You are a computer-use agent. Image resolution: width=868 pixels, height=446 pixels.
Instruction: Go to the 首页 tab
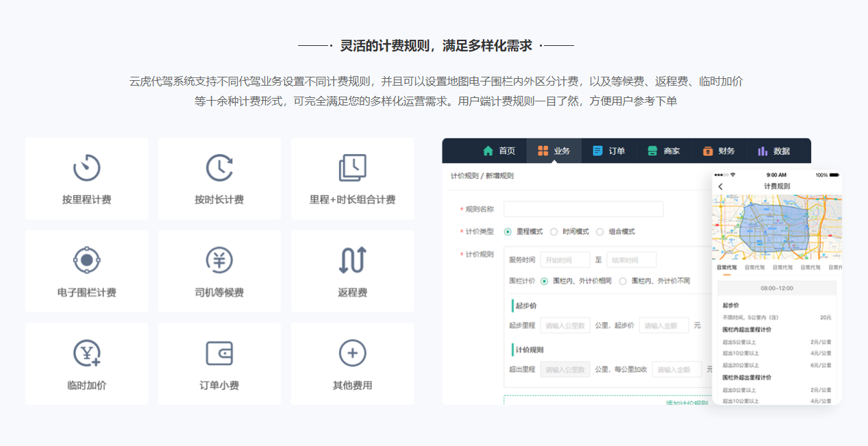[x=499, y=151]
